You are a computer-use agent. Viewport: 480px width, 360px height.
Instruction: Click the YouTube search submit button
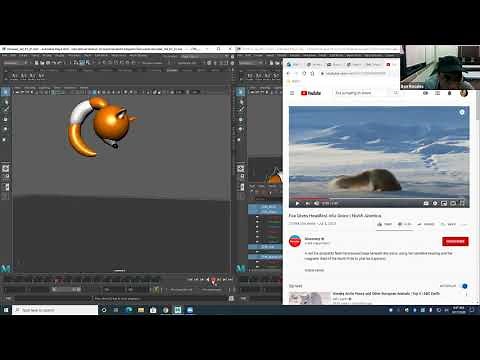click(396, 93)
